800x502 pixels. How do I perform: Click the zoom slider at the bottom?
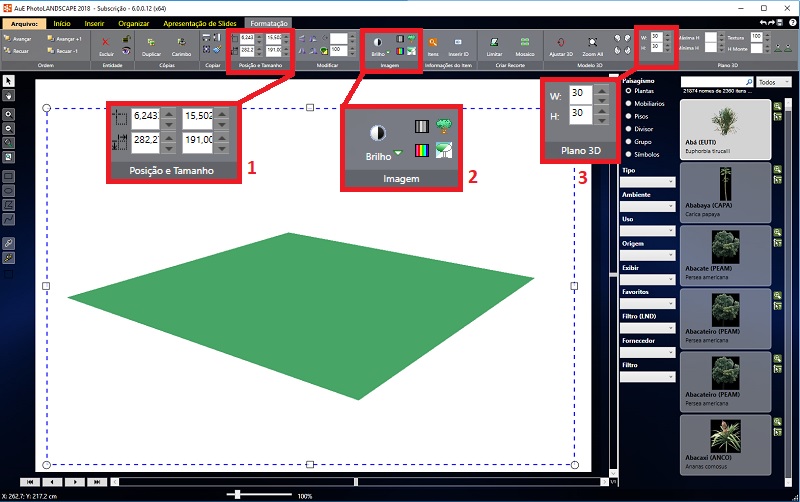tap(240, 495)
